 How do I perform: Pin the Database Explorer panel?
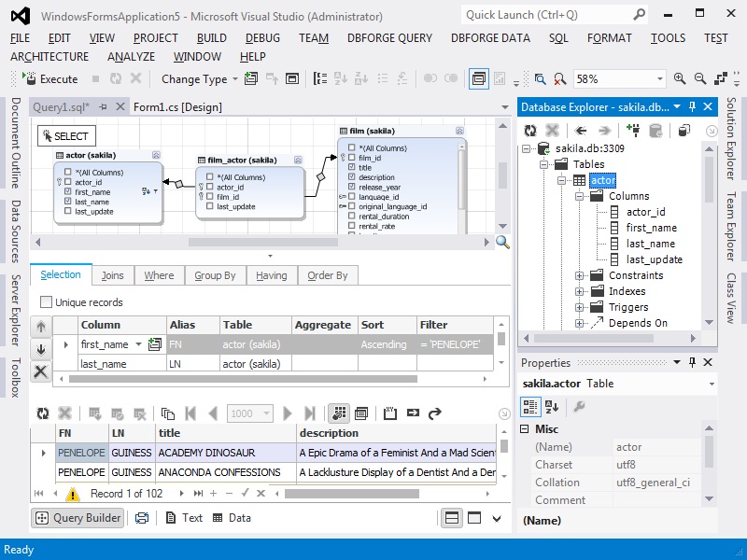[x=692, y=107]
